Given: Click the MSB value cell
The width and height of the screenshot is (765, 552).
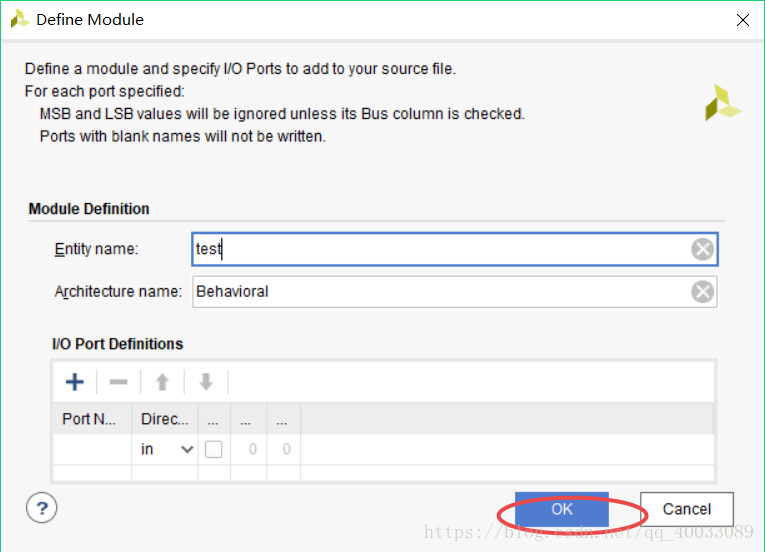Looking at the screenshot, I should pos(248,449).
